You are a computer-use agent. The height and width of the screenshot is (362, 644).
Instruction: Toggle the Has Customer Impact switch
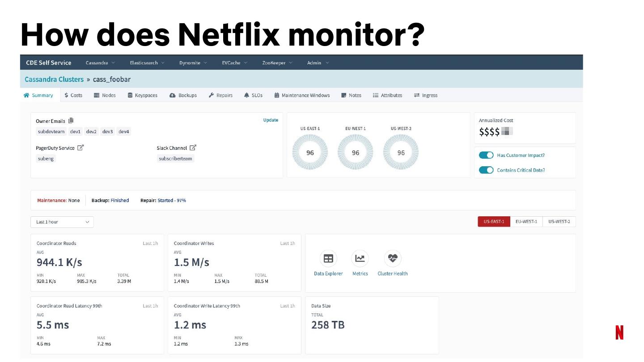(x=486, y=156)
